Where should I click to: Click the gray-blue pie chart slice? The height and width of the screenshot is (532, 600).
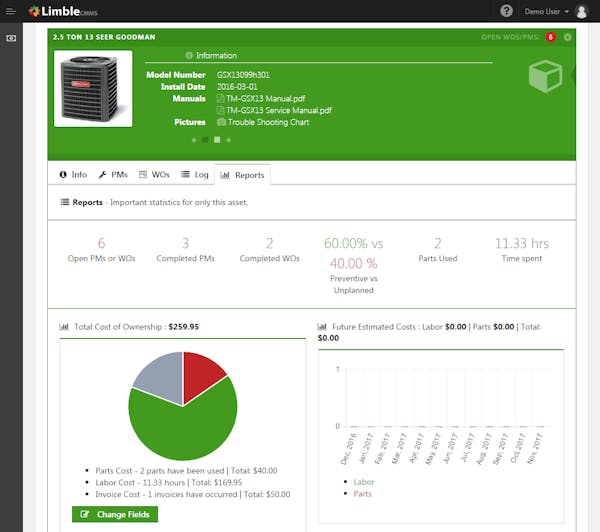163,377
